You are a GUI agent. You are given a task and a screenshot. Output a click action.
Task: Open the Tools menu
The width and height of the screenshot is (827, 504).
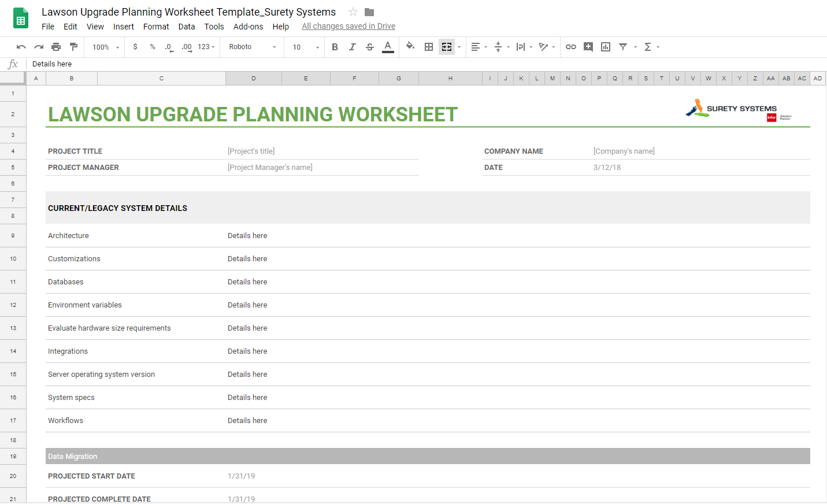(x=214, y=27)
